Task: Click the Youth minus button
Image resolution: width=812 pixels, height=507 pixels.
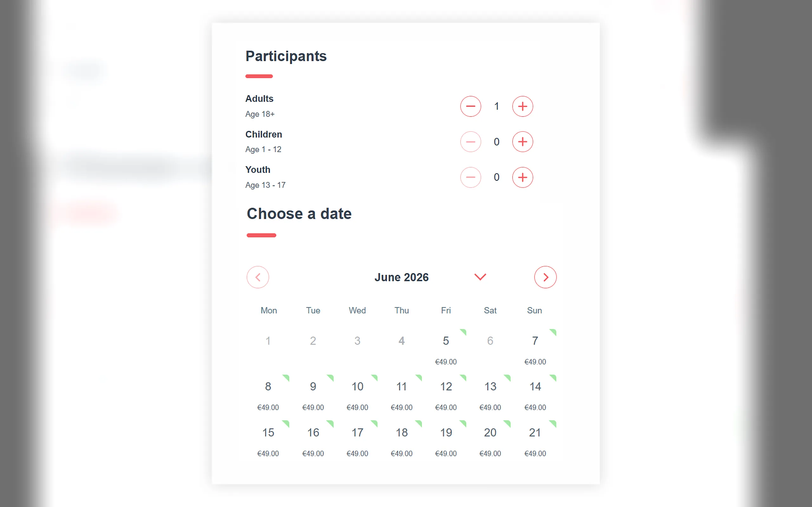Action: pos(470,177)
